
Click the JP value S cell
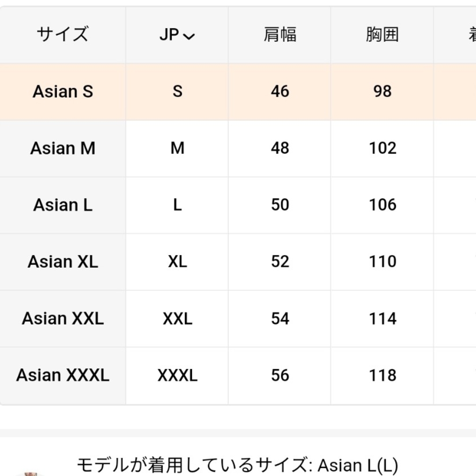[x=177, y=91]
